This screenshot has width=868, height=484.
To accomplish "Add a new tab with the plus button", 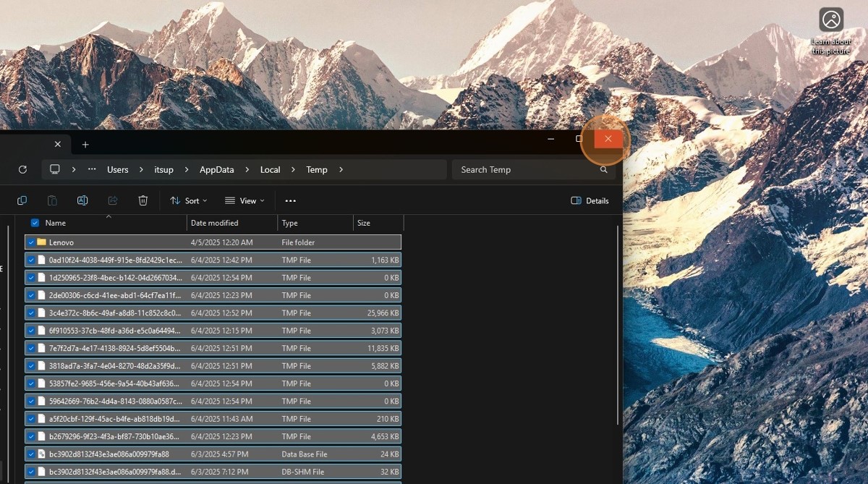I will (85, 145).
